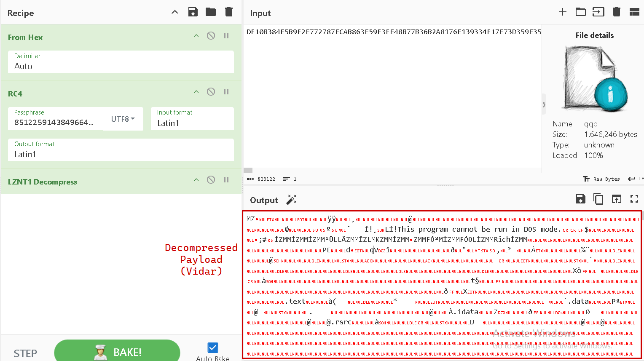Load a saved recipe folder
The height and width of the screenshot is (361, 644).
211,12
